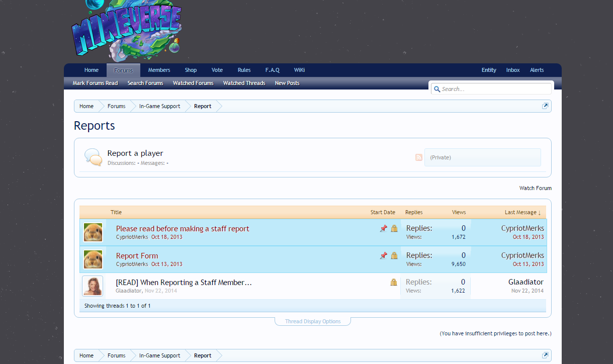Image resolution: width=613 pixels, height=364 pixels.
Task: Click Home in top breadcrumb
Action: pos(86,106)
